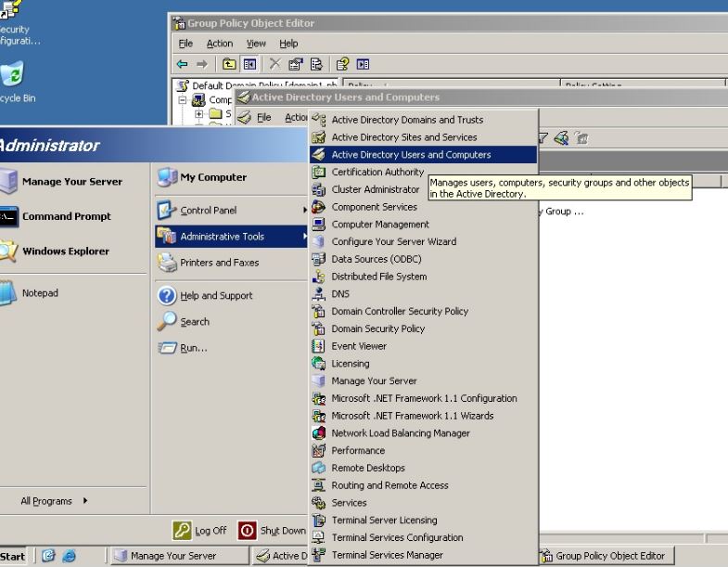Open Remote Desktops
The width and height of the screenshot is (728, 567).
(424, 468)
